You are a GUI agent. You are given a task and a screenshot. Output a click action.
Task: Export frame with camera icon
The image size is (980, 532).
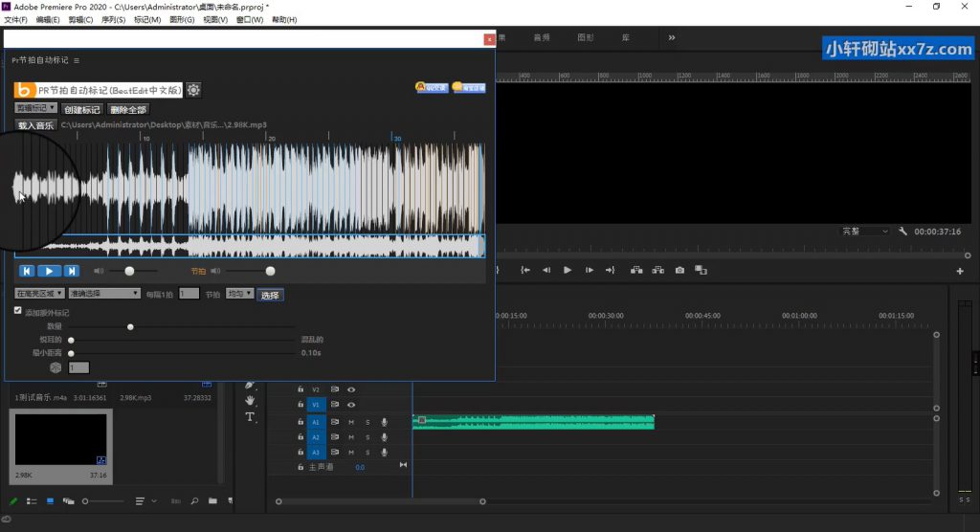click(679, 270)
